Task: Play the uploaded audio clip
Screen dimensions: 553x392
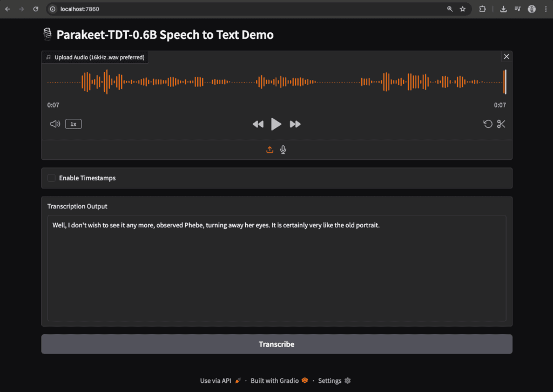Action: (276, 124)
